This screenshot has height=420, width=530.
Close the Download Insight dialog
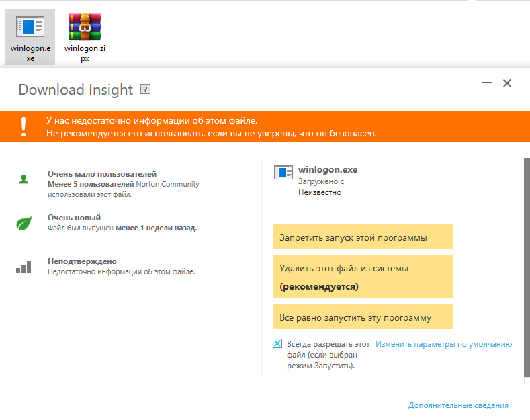(507, 83)
